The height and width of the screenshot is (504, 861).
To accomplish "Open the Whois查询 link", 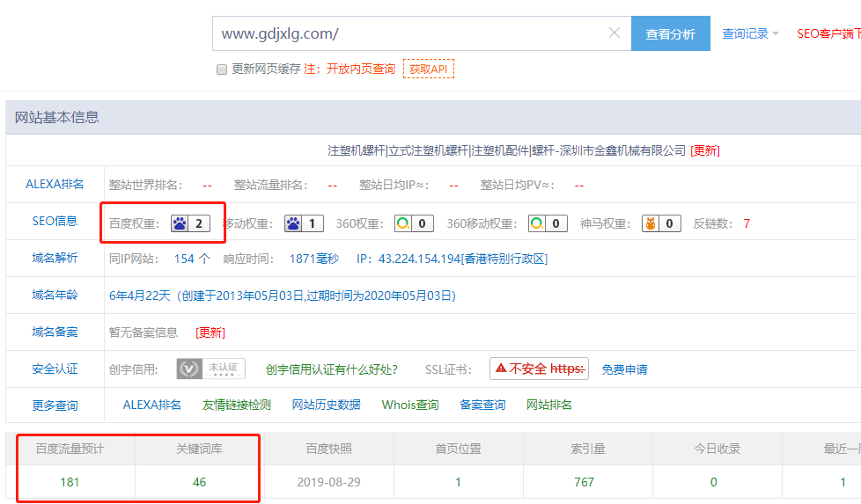I will 410,405.
